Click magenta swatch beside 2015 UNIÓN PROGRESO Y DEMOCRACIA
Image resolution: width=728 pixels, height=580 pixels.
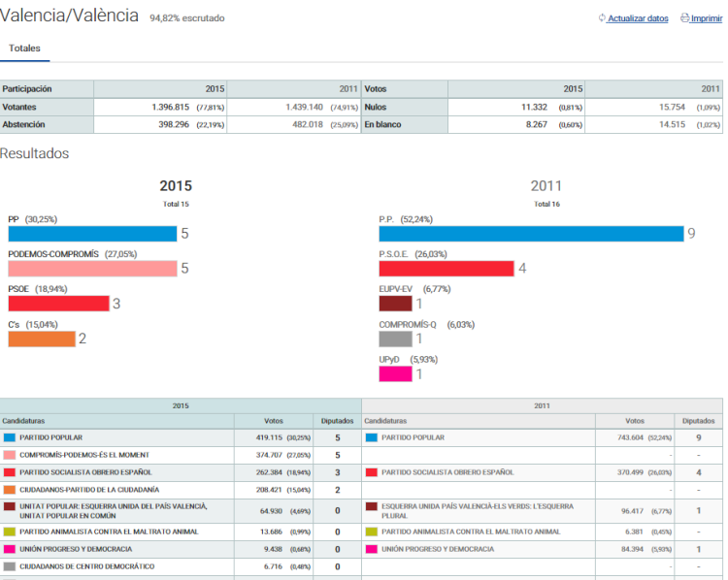tap(10, 549)
